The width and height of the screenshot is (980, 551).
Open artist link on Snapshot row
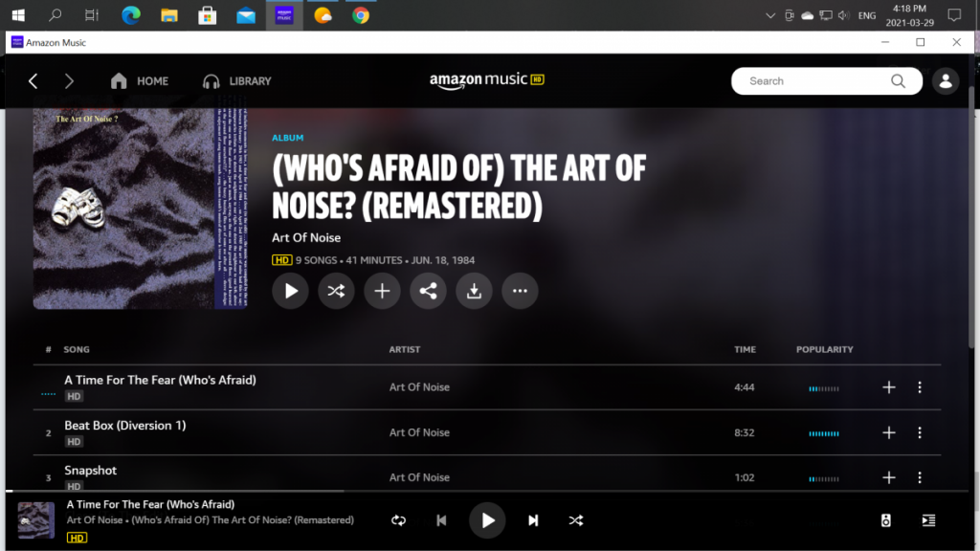[419, 477]
